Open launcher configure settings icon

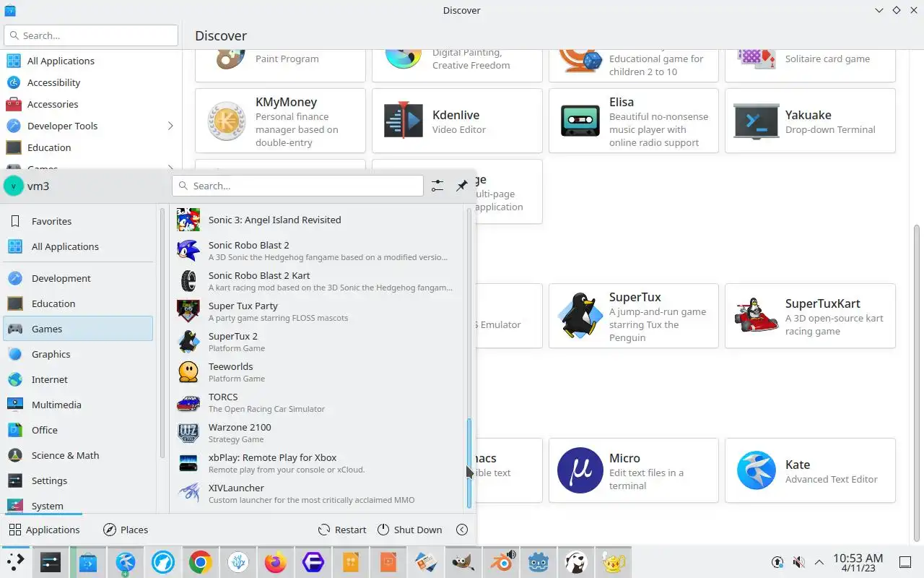point(437,186)
